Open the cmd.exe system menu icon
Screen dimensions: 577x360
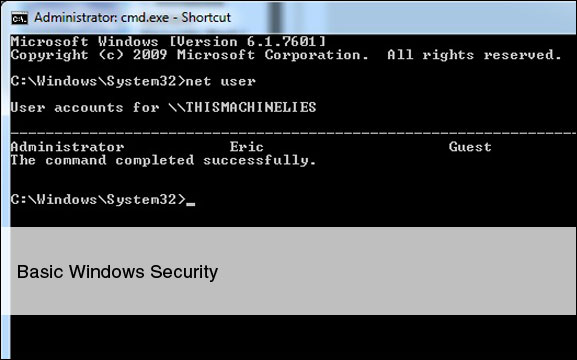coord(20,18)
